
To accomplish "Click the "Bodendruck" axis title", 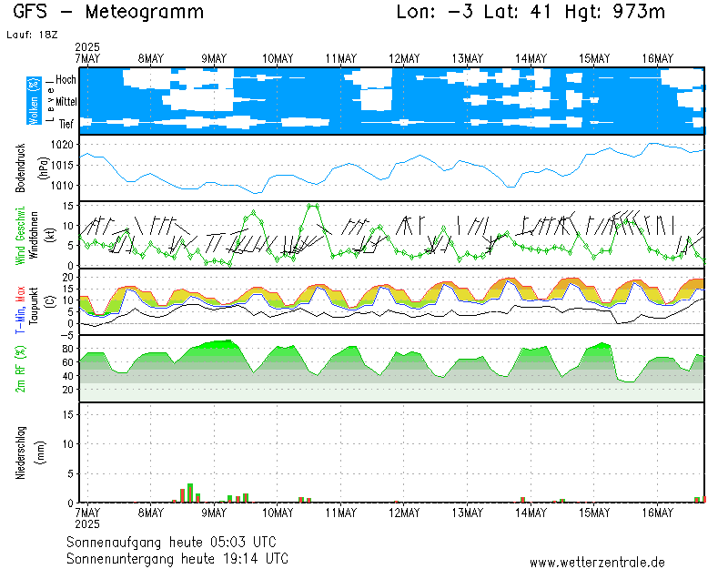I will click(20, 168).
